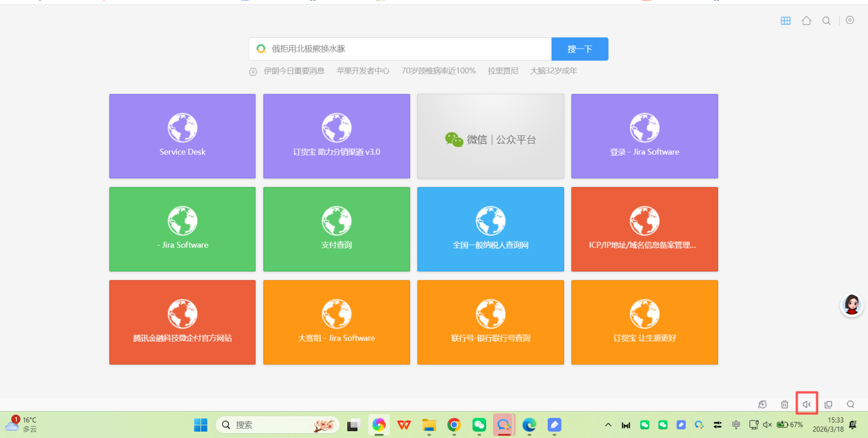Open the green - Jira Software tile
Image resolution: width=868 pixels, height=438 pixels.
click(x=182, y=229)
